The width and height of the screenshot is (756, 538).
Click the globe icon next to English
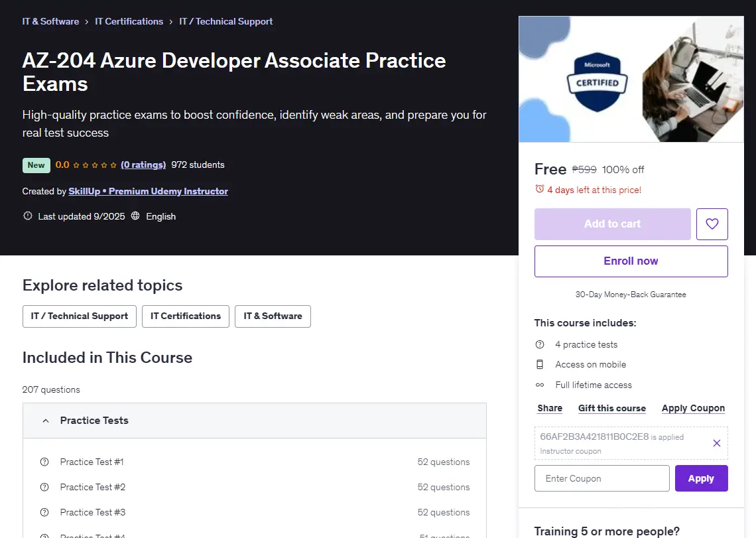click(x=135, y=216)
